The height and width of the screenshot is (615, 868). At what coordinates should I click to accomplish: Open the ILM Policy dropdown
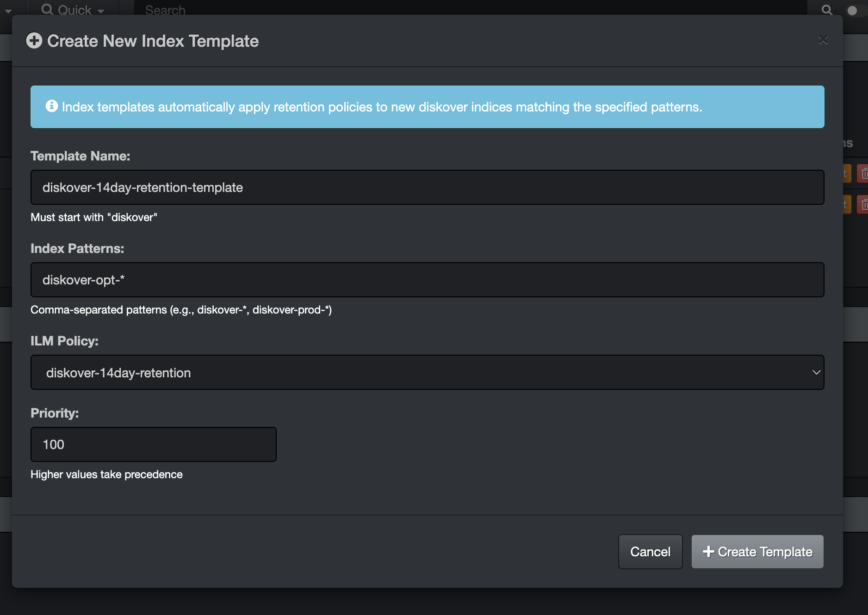coord(427,372)
